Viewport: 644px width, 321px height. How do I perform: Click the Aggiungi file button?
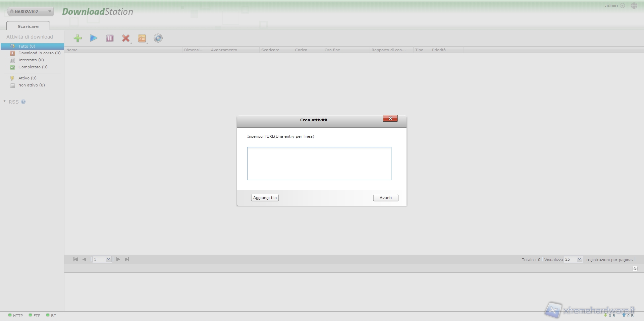pyautogui.click(x=265, y=198)
